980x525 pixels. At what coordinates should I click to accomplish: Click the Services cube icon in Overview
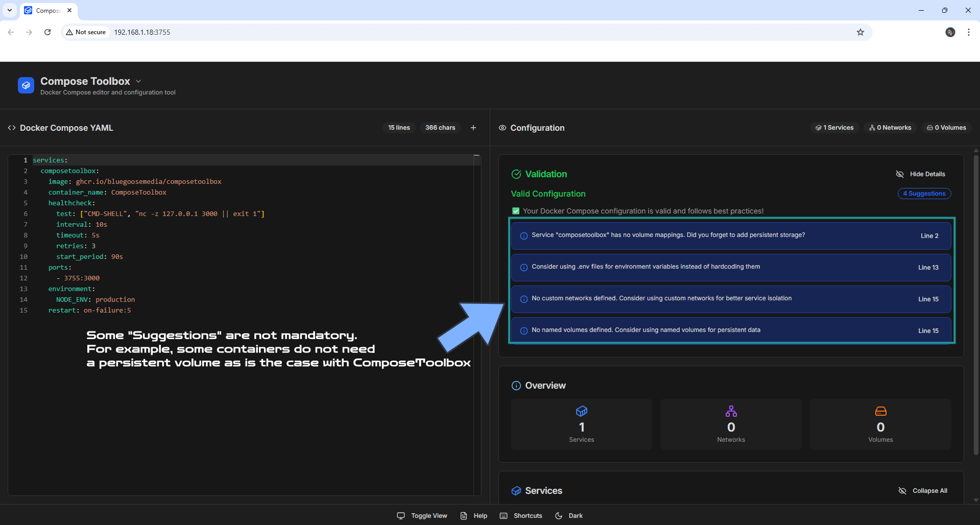(x=582, y=411)
